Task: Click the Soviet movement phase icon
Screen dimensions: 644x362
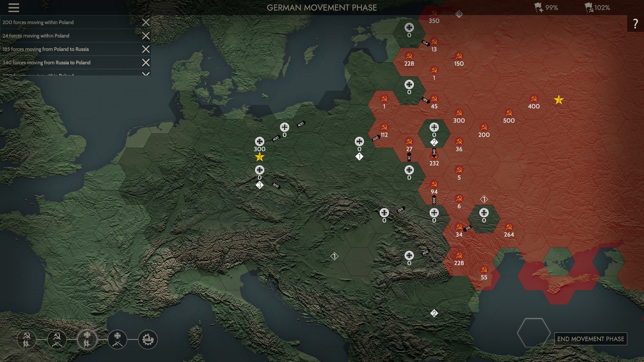Action: (x=26, y=339)
